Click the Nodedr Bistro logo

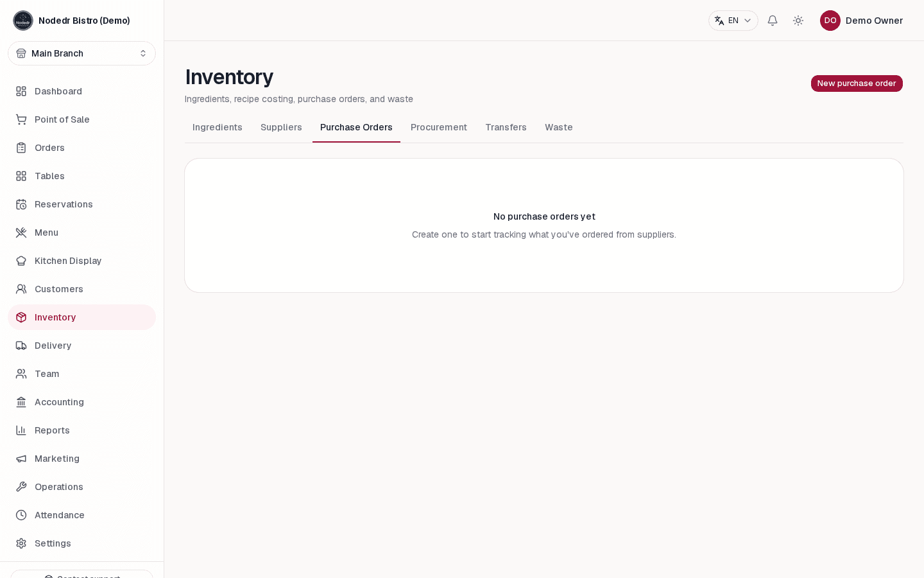23,21
